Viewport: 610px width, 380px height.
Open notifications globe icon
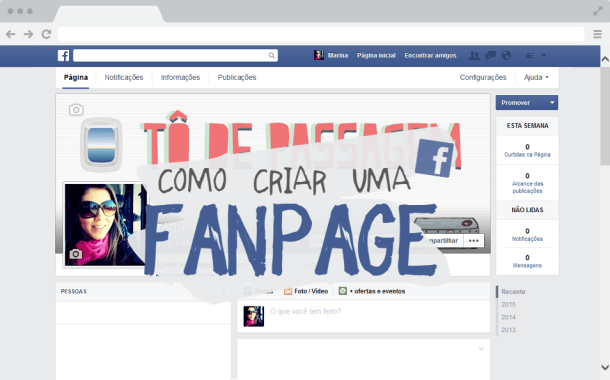pyautogui.click(x=506, y=56)
